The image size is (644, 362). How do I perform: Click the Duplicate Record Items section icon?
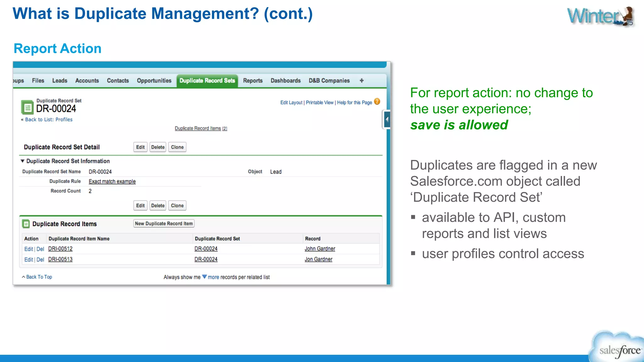(26, 224)
